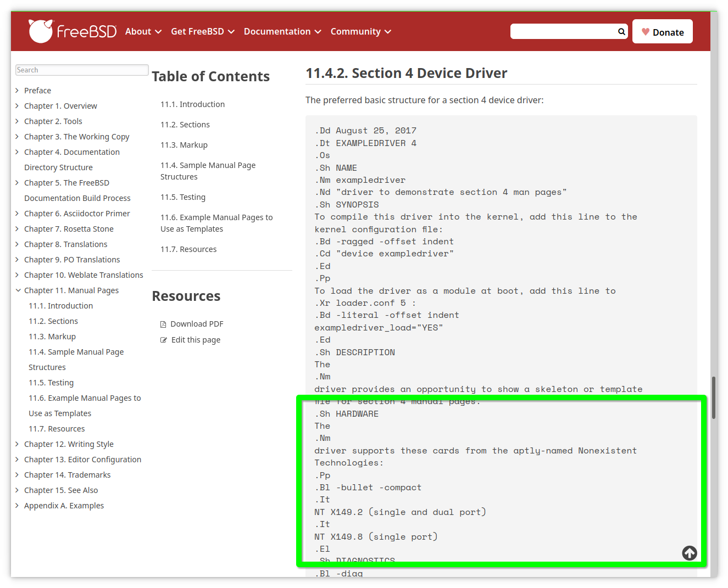This screenshot has height=588, width=728.
Task: Select 11.3. Markup in sidebar tree
Action: [52, 337]
